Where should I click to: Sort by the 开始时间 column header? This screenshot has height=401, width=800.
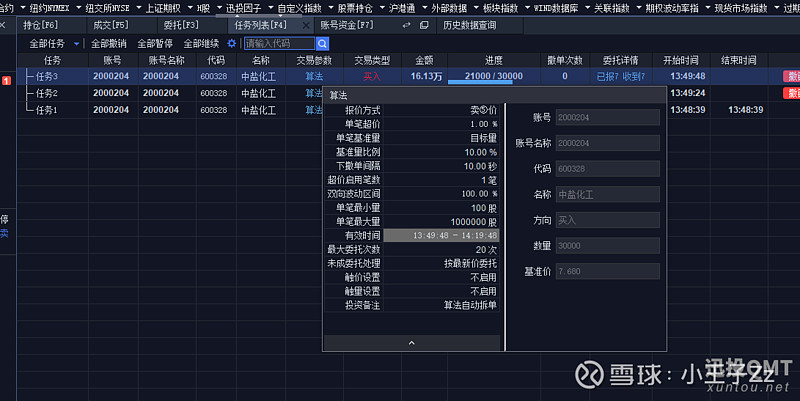pos(681,61)
